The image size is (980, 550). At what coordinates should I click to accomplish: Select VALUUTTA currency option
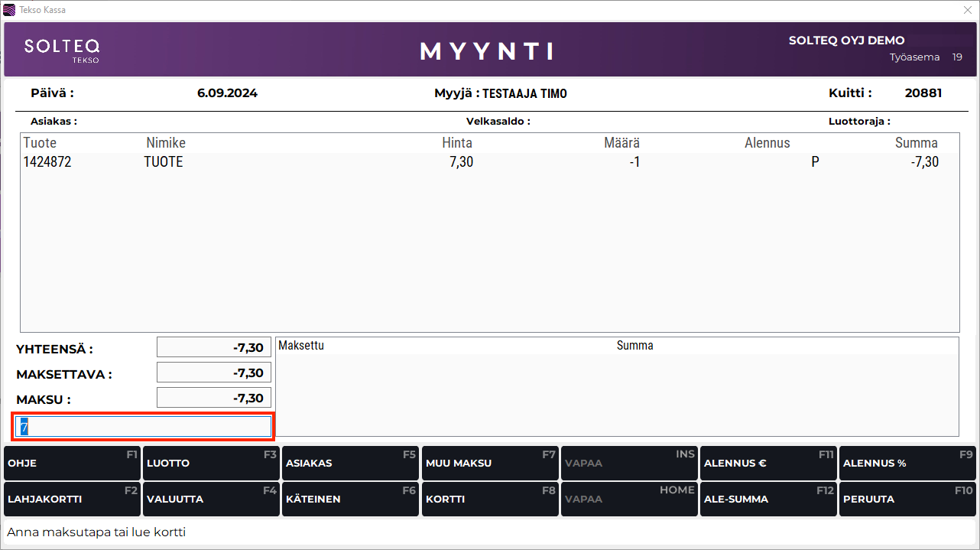pos(211,499)
